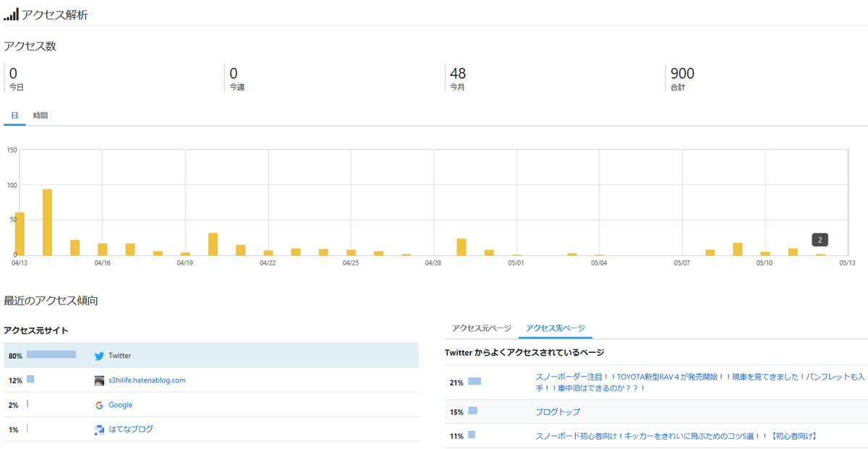868x449 pixels.
Task: Open the アクセス先ページ tab
Action: click(556, 328)
